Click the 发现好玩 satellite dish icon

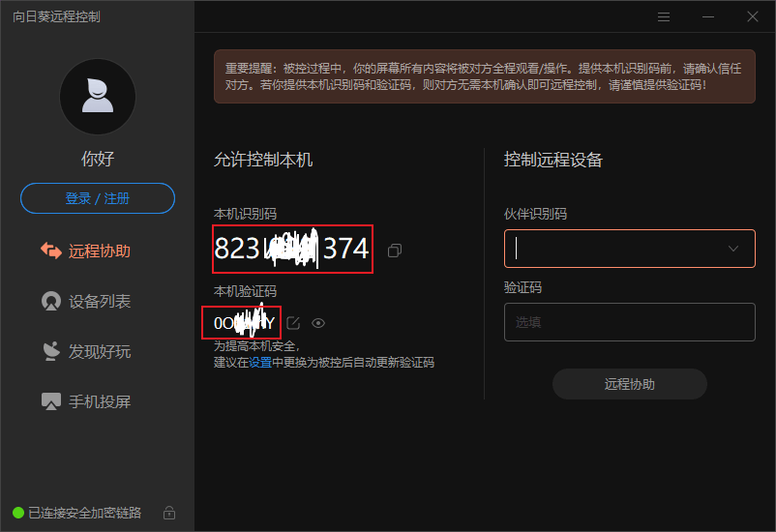point(51,351)
